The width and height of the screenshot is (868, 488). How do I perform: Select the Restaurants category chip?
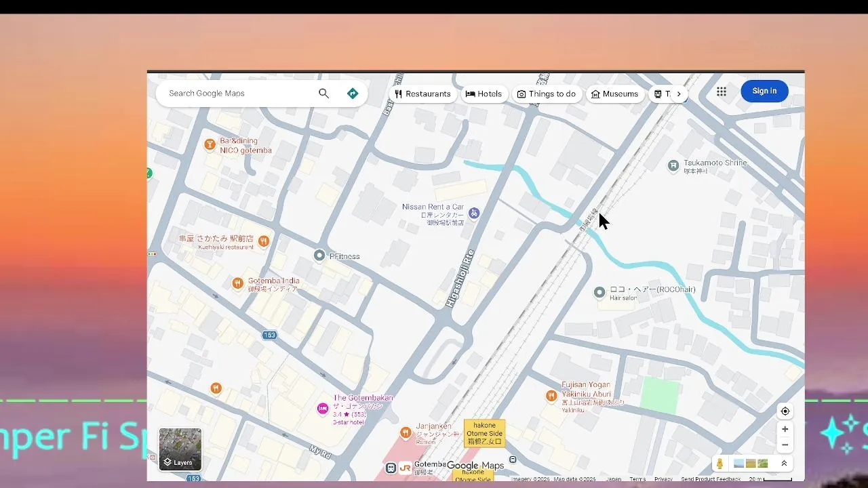423,94
